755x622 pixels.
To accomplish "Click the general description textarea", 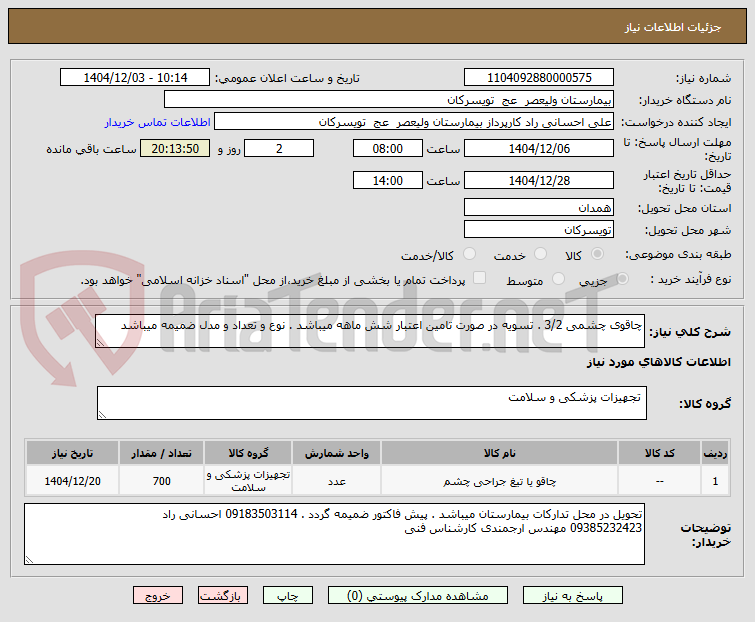I will coord(370,331).
